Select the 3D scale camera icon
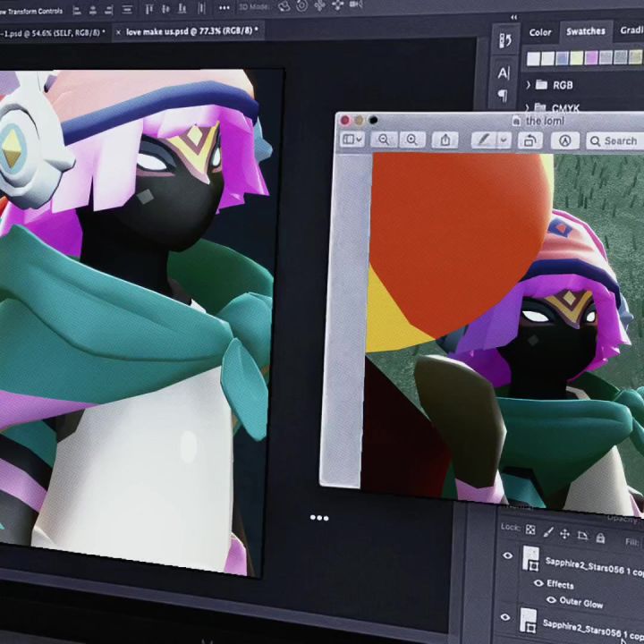644x644 pixels. [x=356, y=4]
